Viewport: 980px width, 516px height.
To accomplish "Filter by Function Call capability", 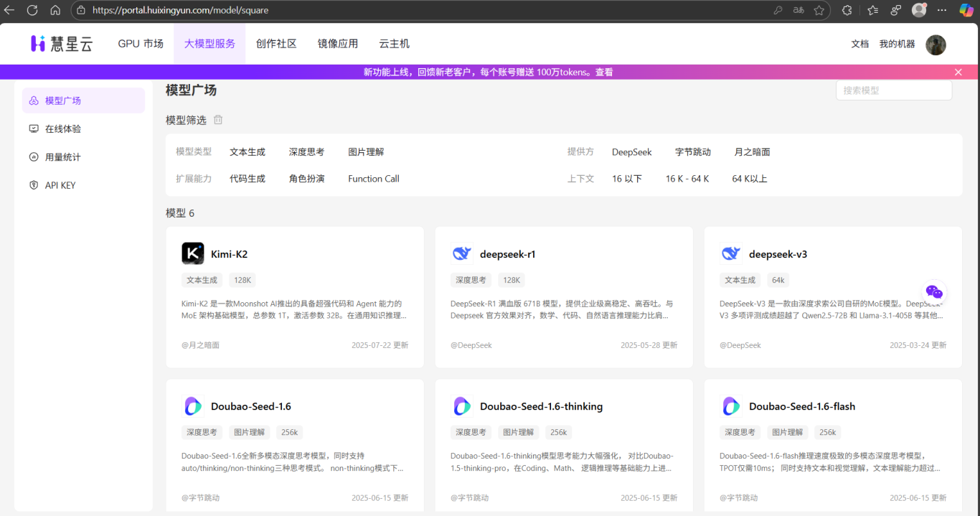I will [374, 179].
